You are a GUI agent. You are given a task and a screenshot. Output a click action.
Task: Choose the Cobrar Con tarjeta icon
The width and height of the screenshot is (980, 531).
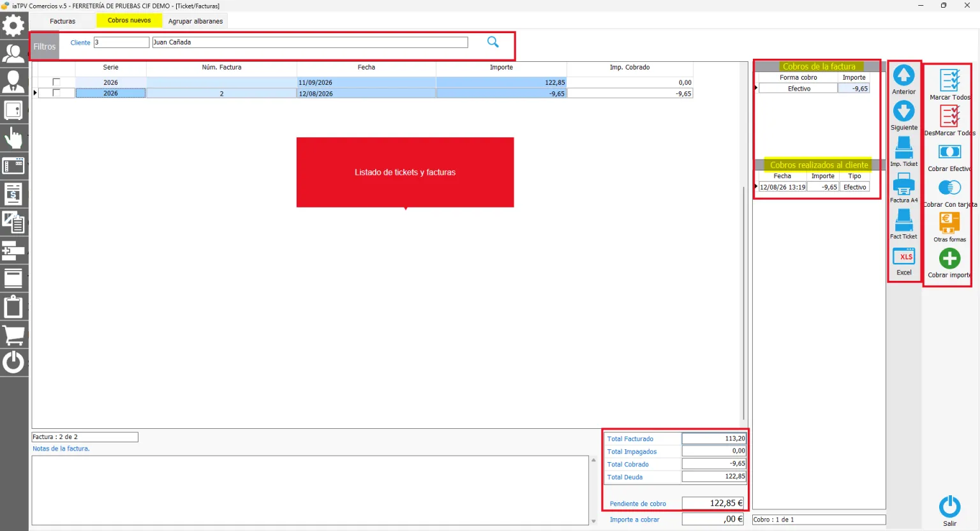point(949,188)
